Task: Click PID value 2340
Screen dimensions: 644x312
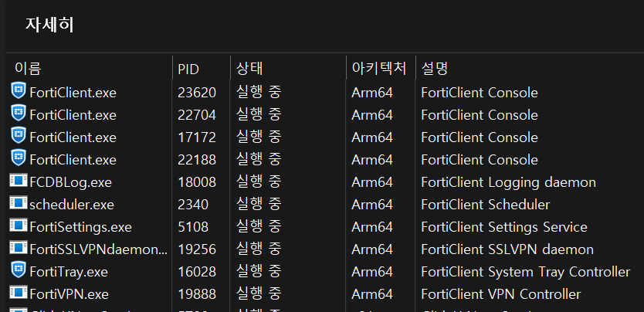Action: tap(193, 205)
